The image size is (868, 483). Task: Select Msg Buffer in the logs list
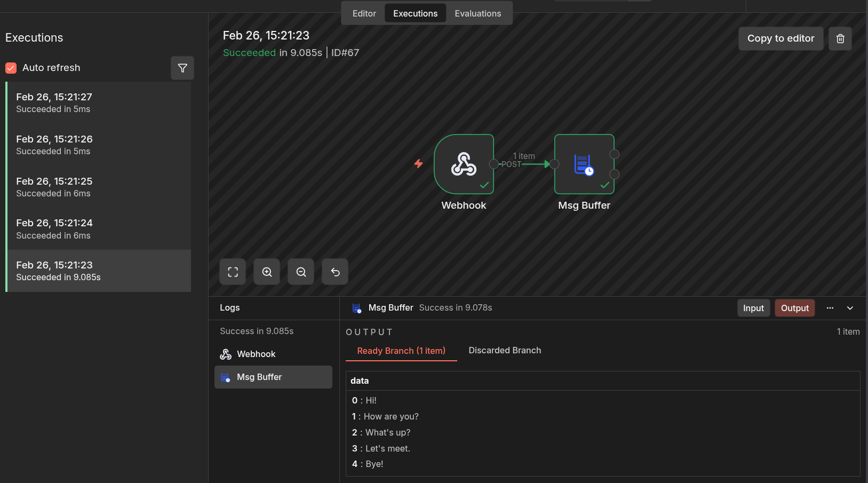[273, 377]
